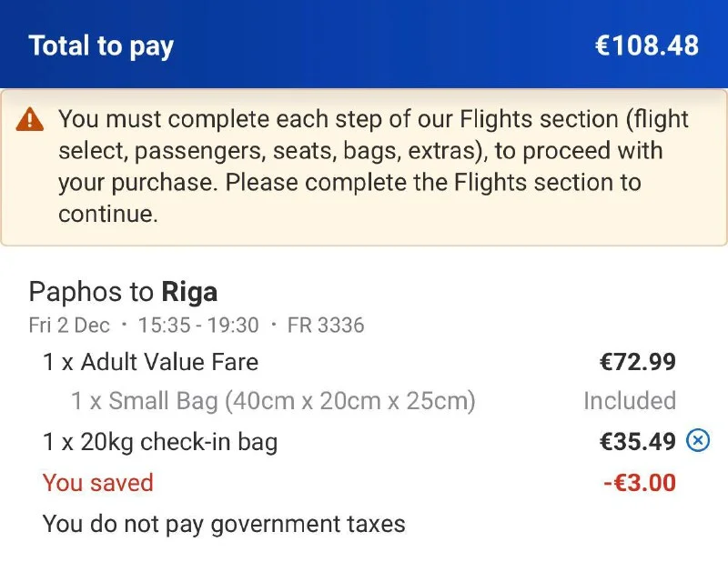This screenshot has height=562, width=728.
Task: Click the -€3.00 savings amount
Action: (x=639, y=483)
